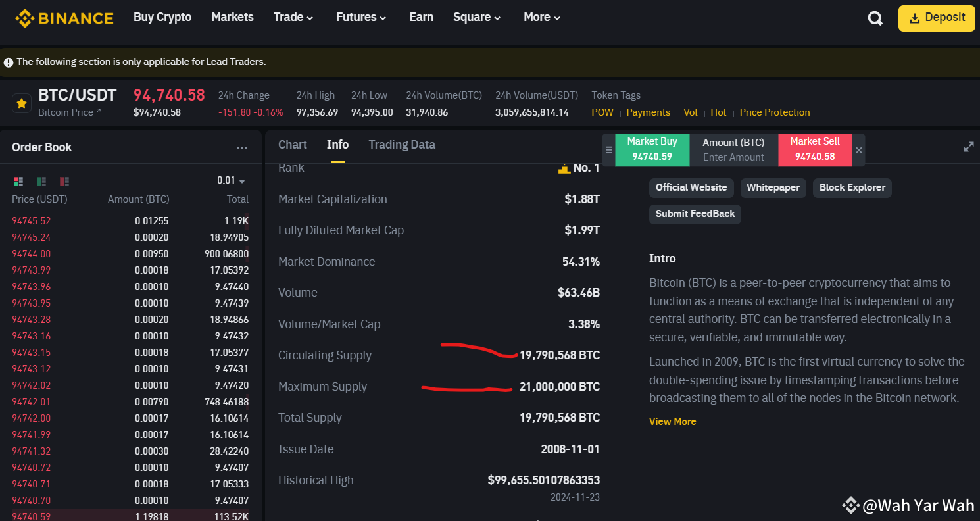Viewport: 980px width, 521px height.
Task: Open the Futures dropdown menu
Action: click(x=360, y=17)
